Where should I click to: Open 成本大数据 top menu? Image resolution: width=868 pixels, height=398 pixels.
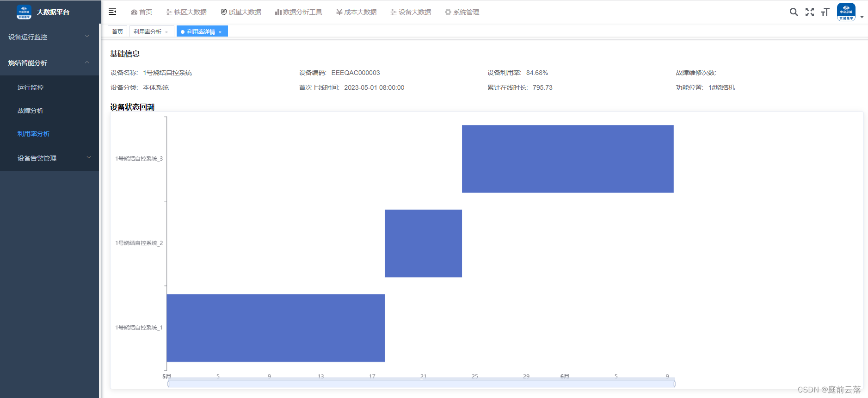(356, 12)
